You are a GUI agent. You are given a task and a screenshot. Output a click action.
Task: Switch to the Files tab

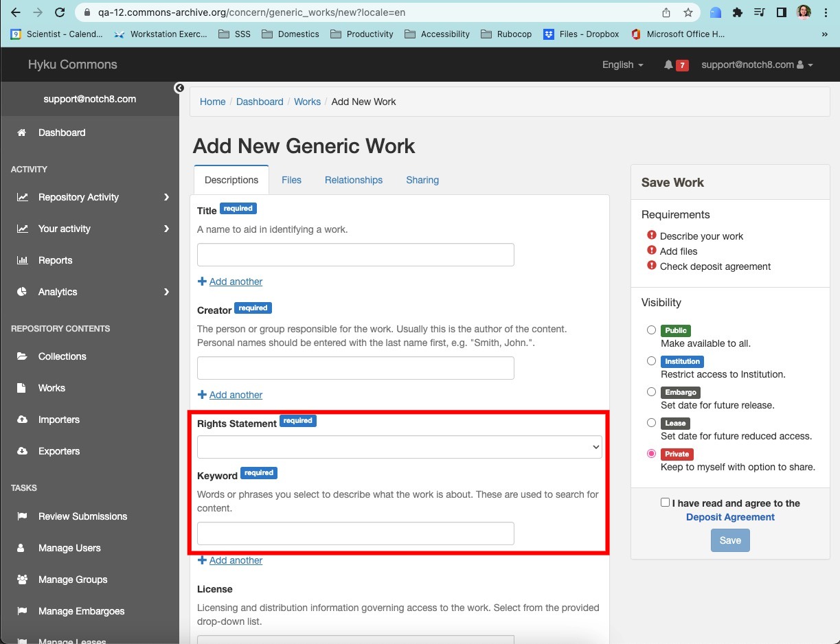point(291,180)
